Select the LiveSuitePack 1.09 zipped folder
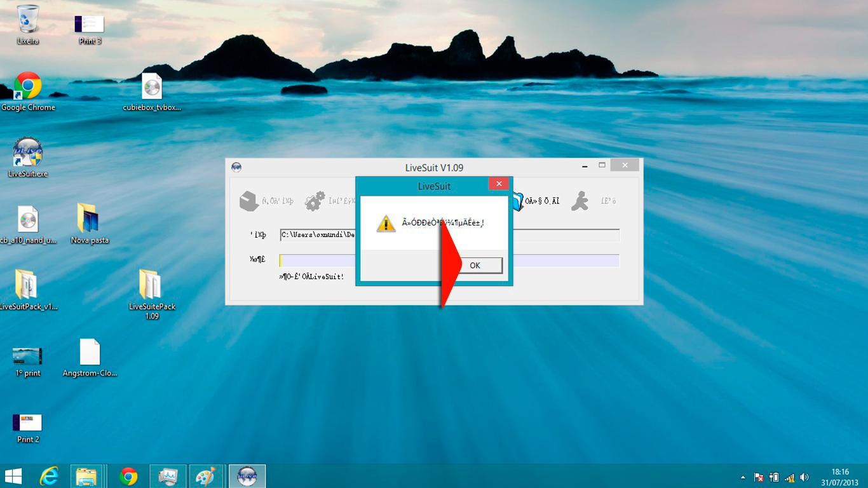The image size is (868, 488). click(152, 294)
